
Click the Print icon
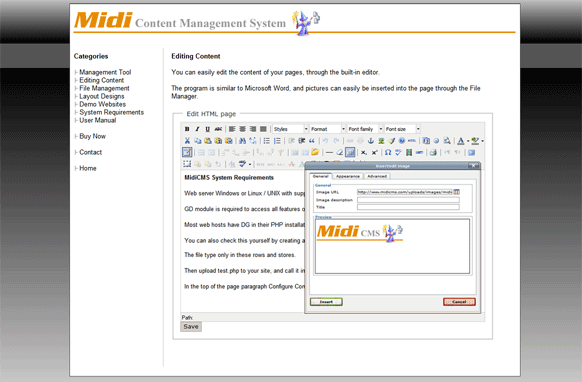coord(433,152)
